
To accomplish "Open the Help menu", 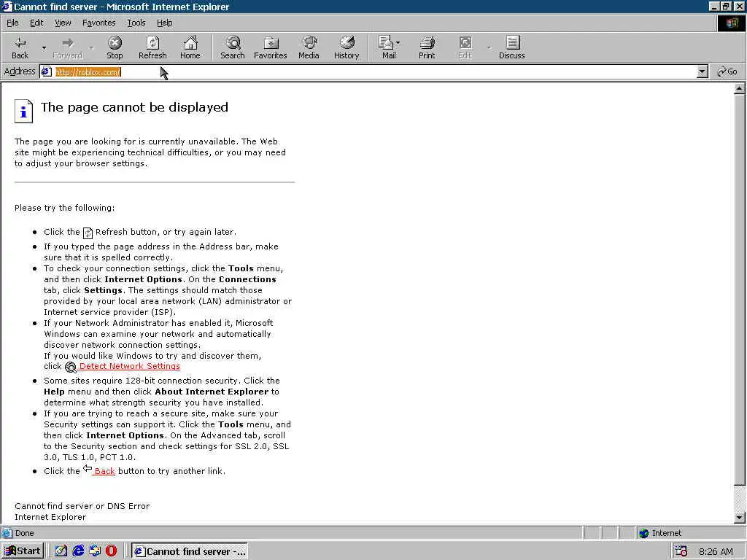I will [164, 23].
